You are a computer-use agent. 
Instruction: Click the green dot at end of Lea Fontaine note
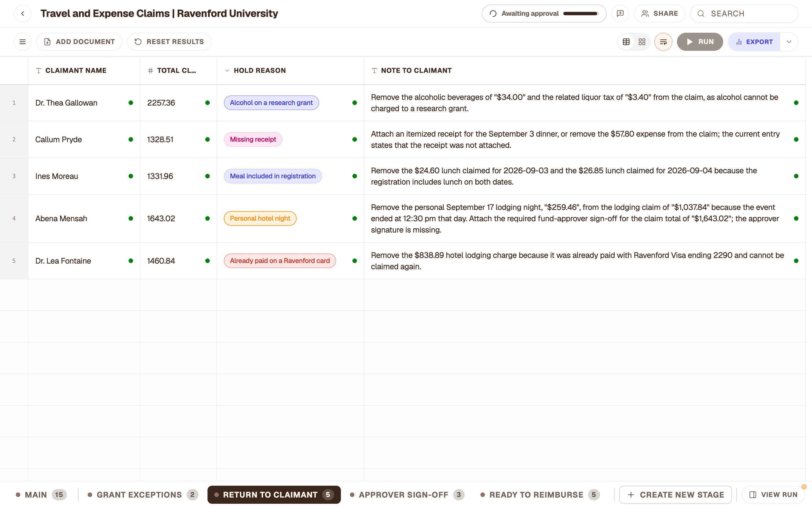pyautogui.click(x=796, y=261)
